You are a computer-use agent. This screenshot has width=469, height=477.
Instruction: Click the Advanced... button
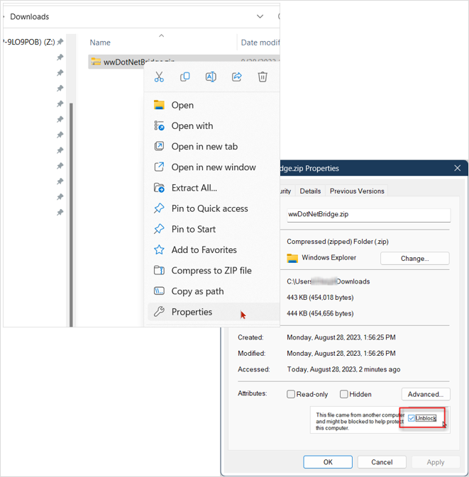[x=426, y=394]
